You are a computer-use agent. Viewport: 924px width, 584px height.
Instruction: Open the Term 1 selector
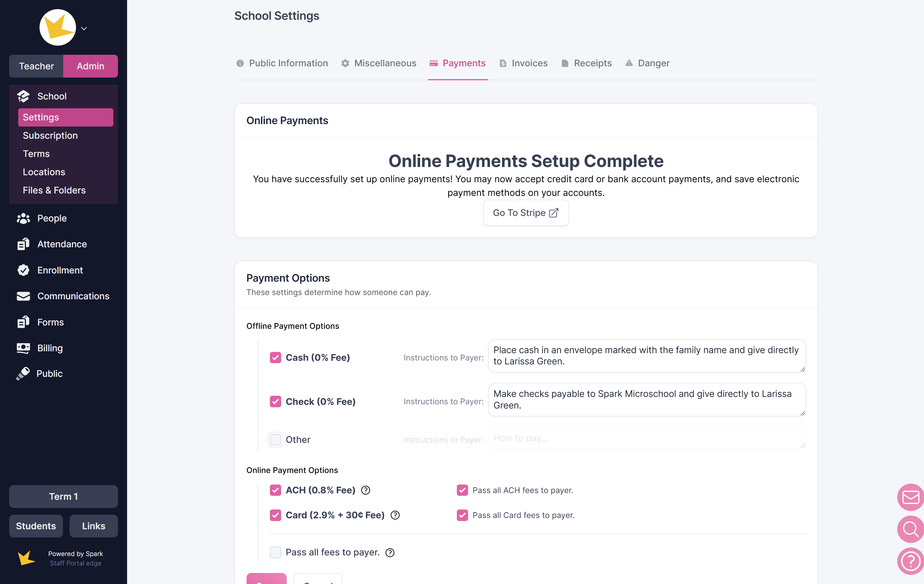(63, 496)
